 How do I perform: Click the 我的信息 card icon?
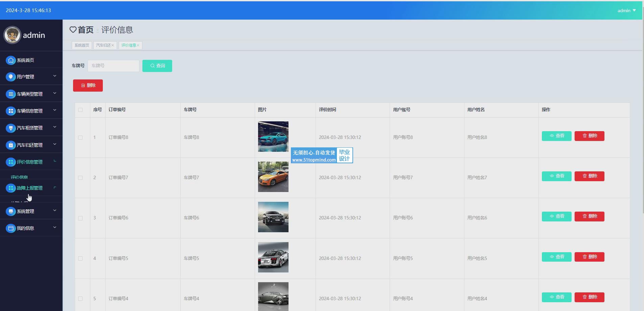coord(11,228)
